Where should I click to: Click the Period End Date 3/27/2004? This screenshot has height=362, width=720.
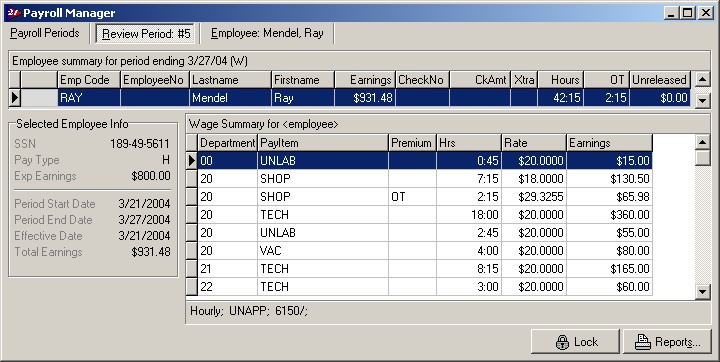[x=144, y=220]
